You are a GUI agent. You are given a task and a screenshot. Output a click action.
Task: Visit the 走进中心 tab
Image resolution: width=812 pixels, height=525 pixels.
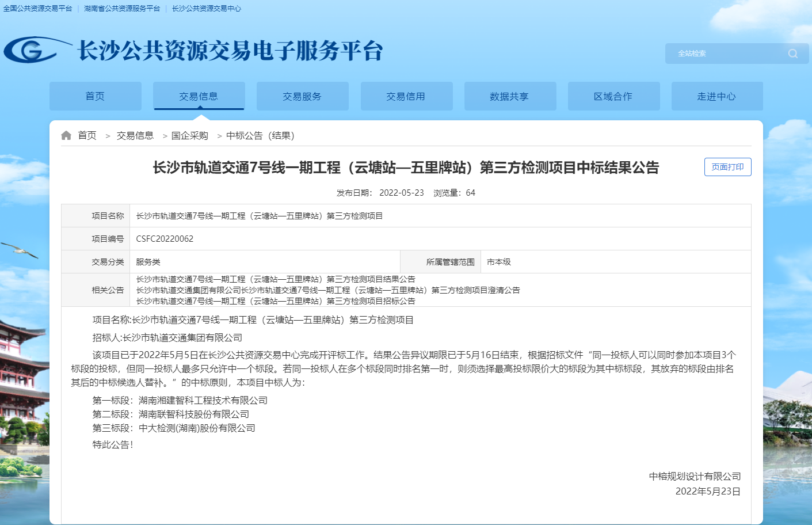tap(716, 96)
